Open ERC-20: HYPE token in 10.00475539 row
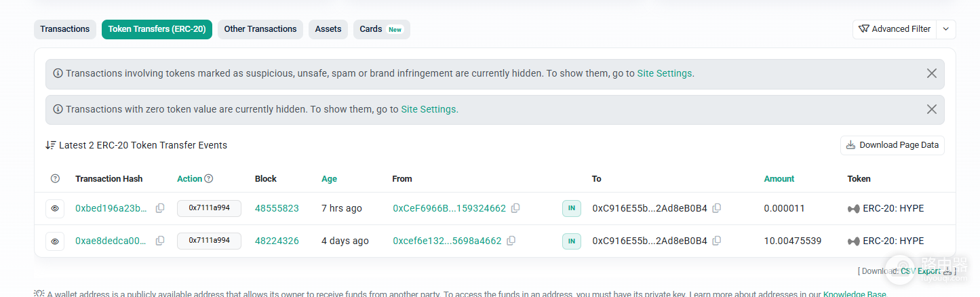The image size is (980, 297). click(x=893, y=241)
